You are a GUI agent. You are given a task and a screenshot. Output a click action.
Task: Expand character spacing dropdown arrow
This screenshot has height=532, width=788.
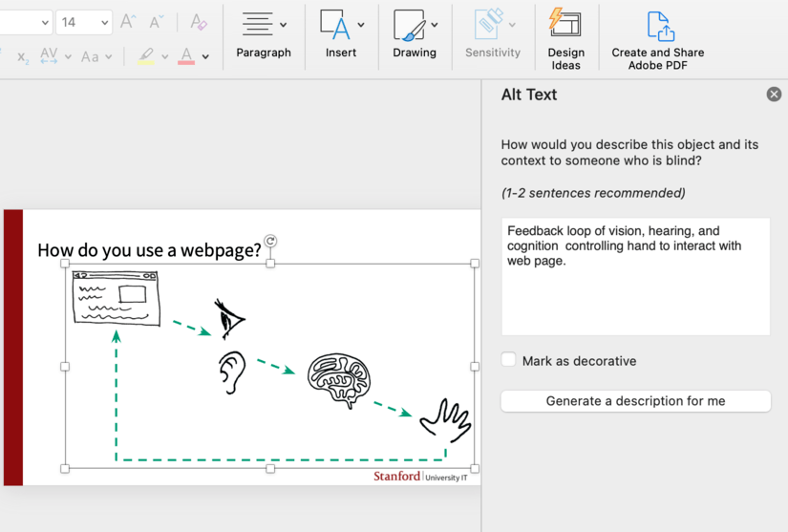[x=69, y=56]
